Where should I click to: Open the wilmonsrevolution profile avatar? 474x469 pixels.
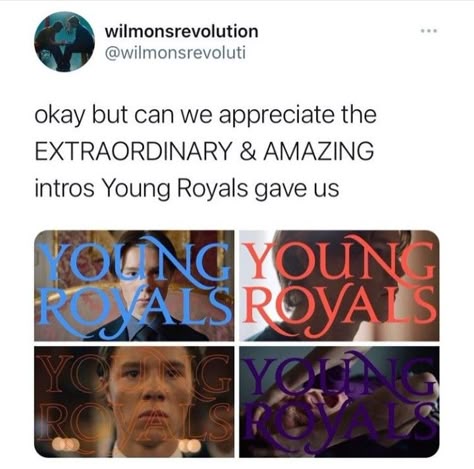64,42
